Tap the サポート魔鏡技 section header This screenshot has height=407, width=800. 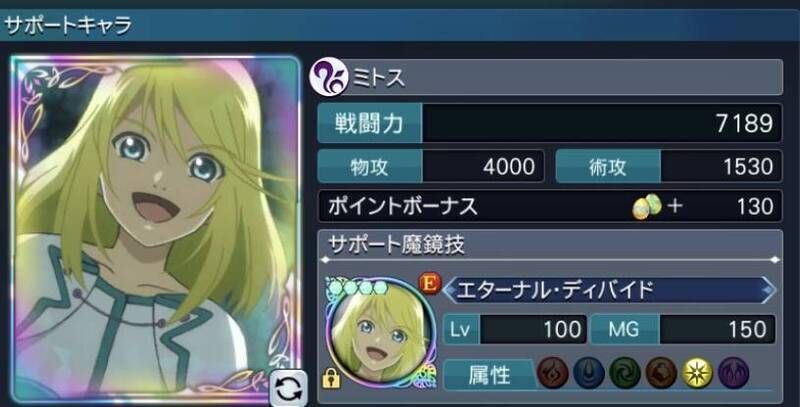pyautogui.click(x=396, y=245)
